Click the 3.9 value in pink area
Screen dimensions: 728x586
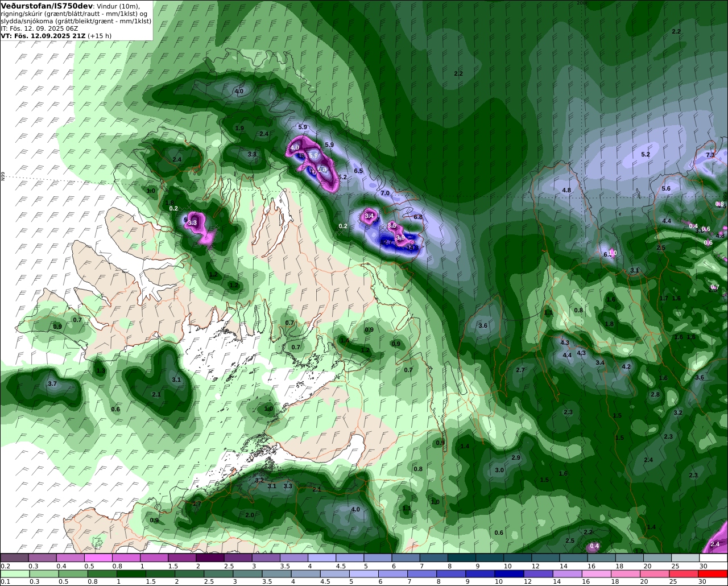400,238
